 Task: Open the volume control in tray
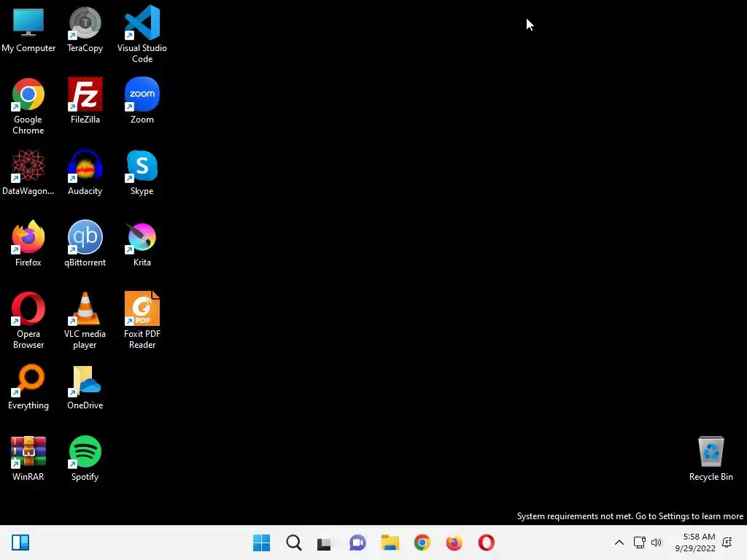pyautogui.click(x=657, y=542)
